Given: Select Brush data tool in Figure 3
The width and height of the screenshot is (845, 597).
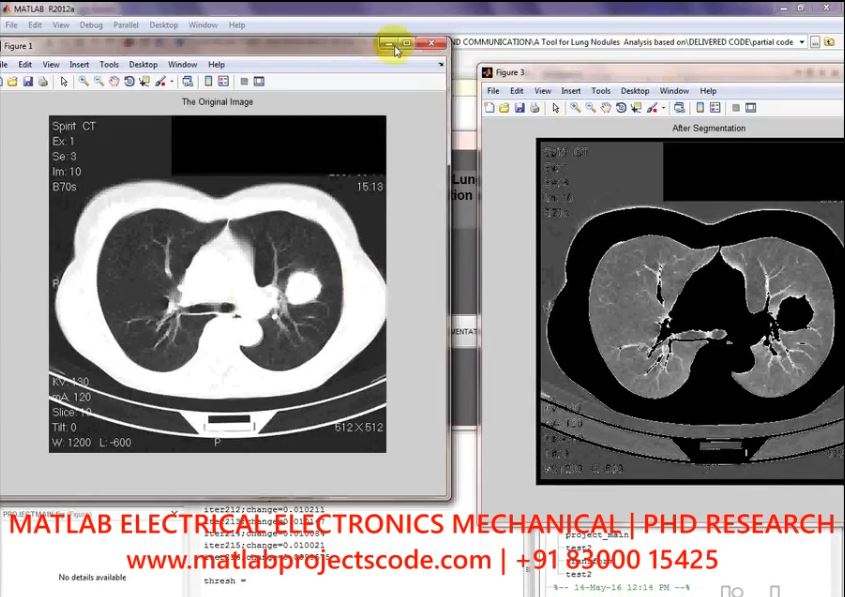Looking at the screenshot, I should (x=652, y=108).
